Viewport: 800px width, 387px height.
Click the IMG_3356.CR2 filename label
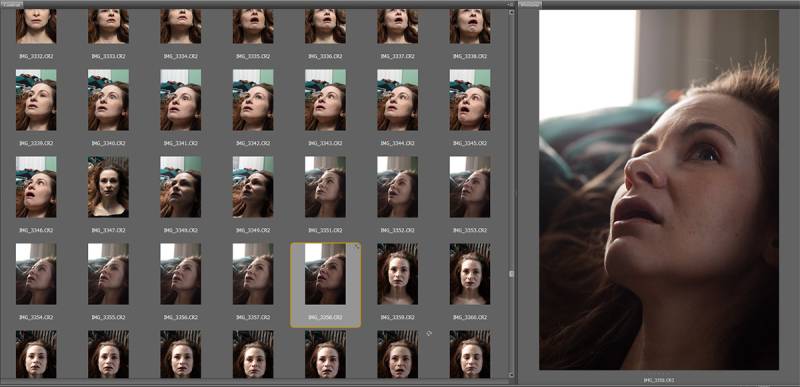(181, 318)
